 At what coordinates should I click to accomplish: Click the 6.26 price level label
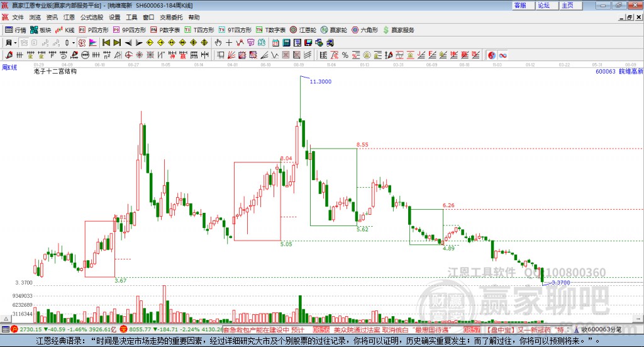click(448, 205)
